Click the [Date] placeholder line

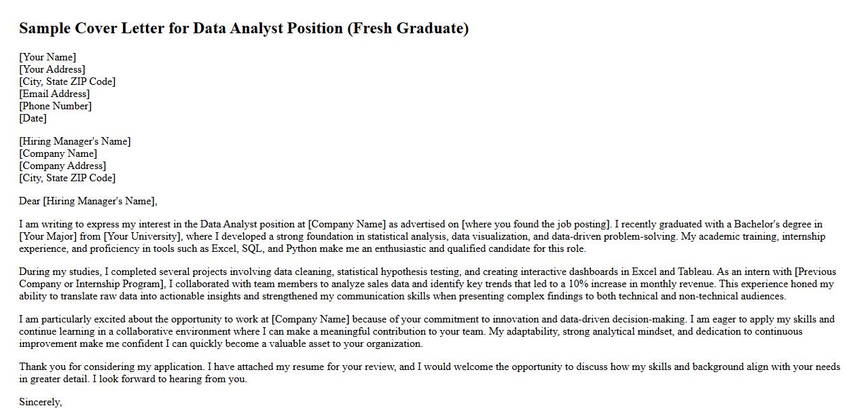click(33, 118)
